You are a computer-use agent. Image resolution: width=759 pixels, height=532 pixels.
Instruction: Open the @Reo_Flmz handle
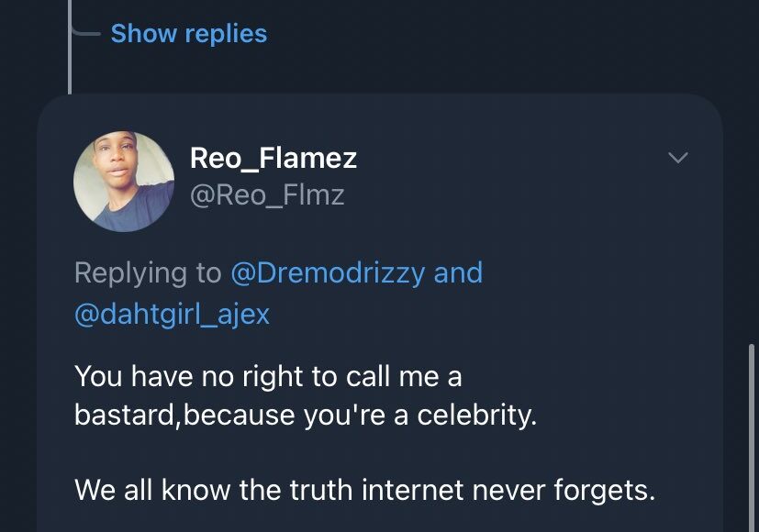point(266,194)
